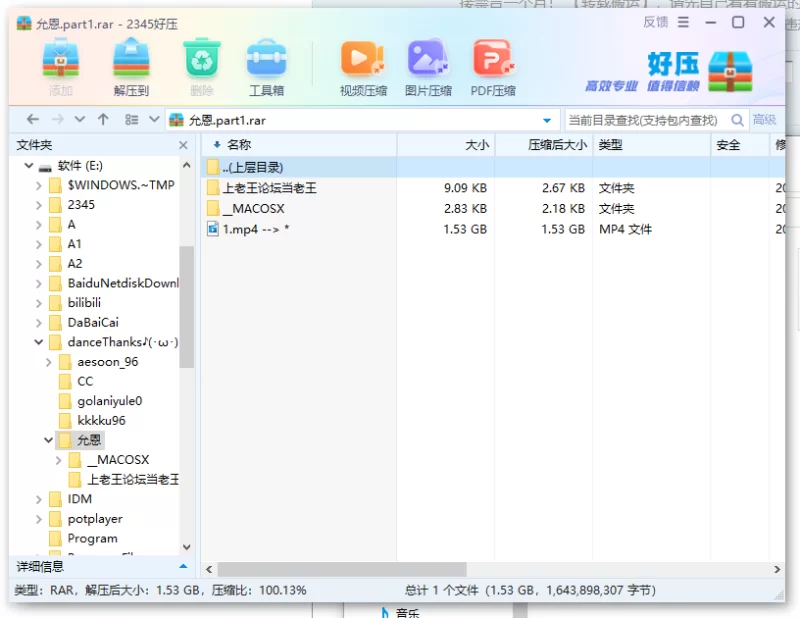Go back with the left arrow
Image resolution: width=800 pixels, height=618 pixels.
[33, 119]
